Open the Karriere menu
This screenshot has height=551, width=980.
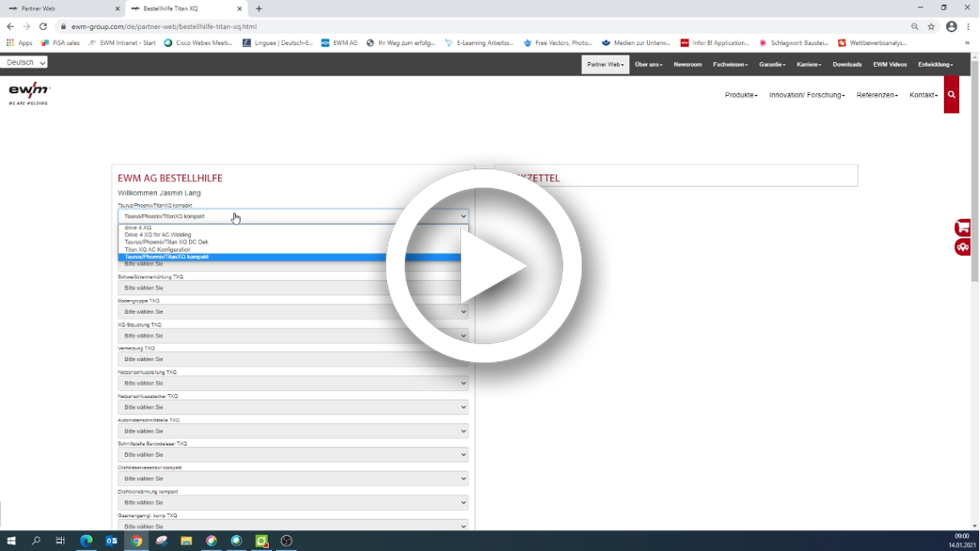click(x=809, y=64)
